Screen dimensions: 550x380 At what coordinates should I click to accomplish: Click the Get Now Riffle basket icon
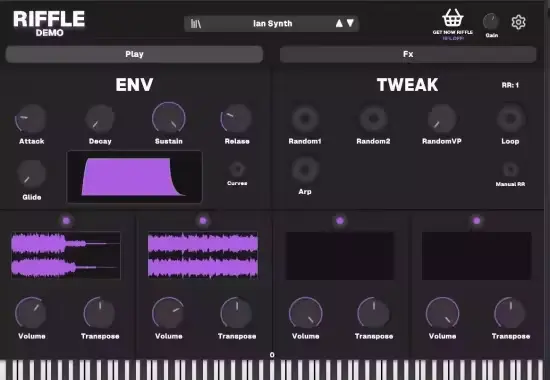[x=452, y=18]
